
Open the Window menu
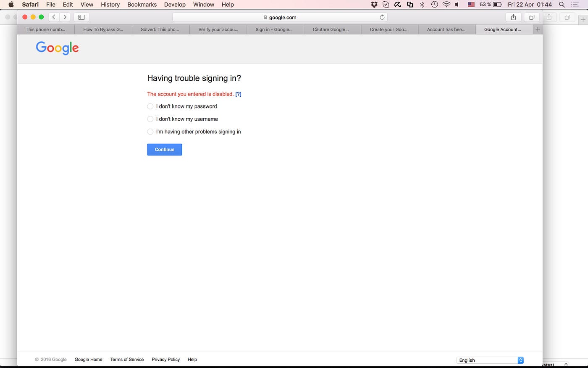coord(204,5)
